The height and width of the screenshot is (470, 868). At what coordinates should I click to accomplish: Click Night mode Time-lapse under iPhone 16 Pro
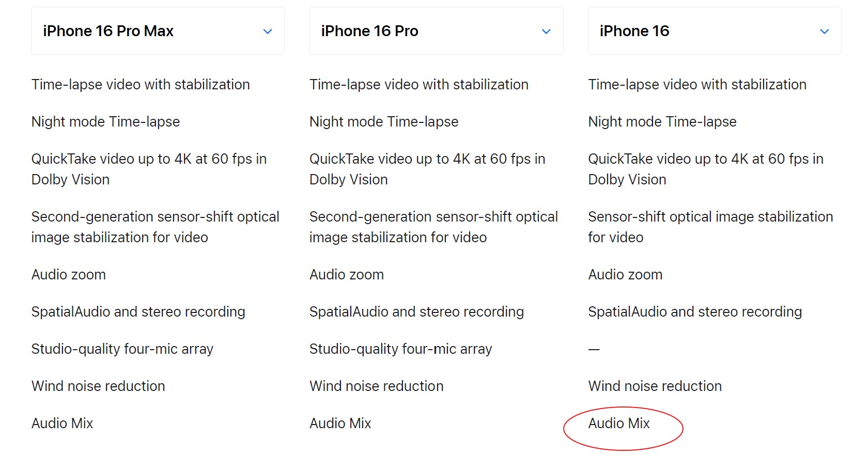click(384, 122)
